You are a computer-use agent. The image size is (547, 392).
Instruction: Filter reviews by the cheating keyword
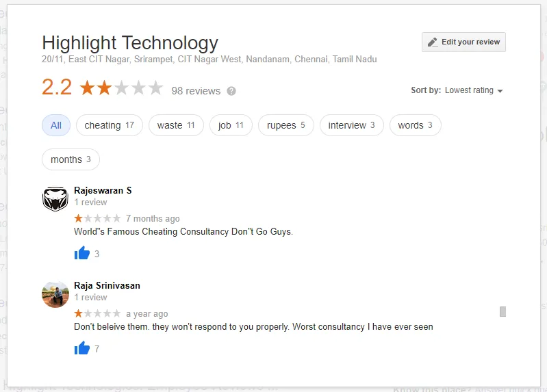109,125
